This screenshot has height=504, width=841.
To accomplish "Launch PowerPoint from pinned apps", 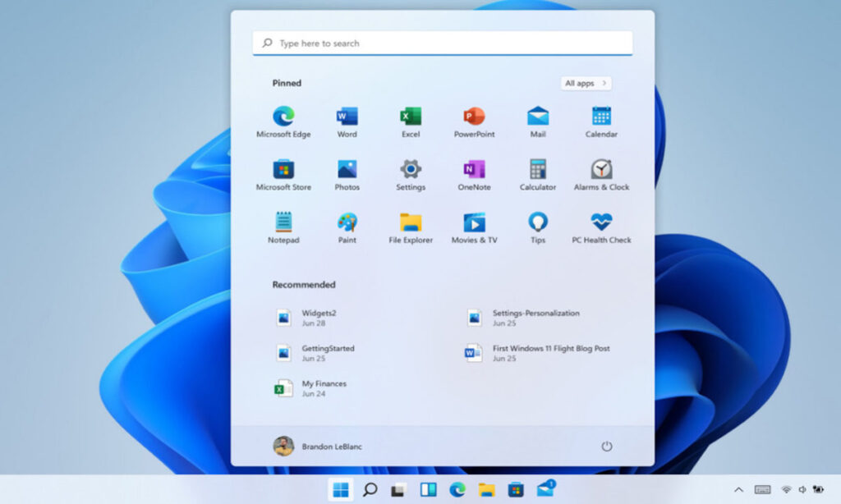I will [474, 117].
